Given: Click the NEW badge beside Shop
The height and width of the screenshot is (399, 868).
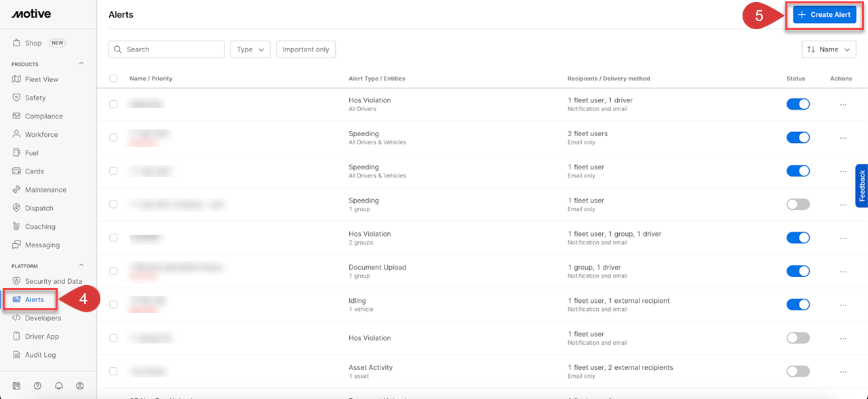Looking at the screenshot, I should coord(58,43).
